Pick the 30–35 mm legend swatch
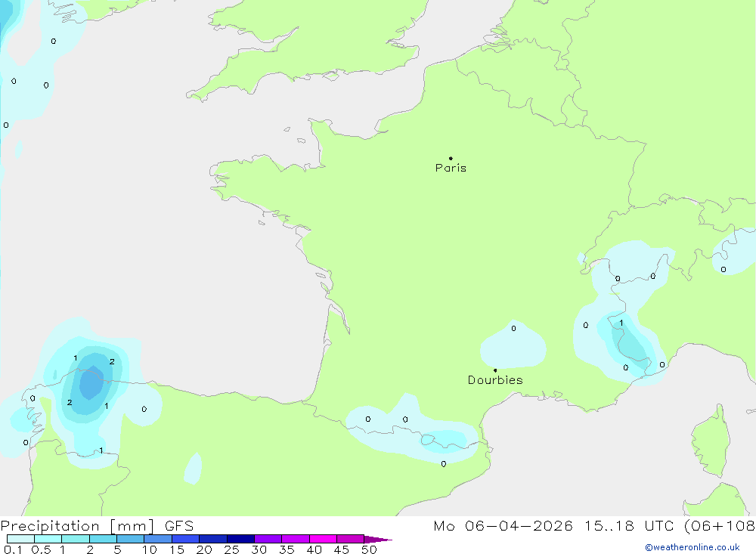756x554 pixels. (268, 539)
